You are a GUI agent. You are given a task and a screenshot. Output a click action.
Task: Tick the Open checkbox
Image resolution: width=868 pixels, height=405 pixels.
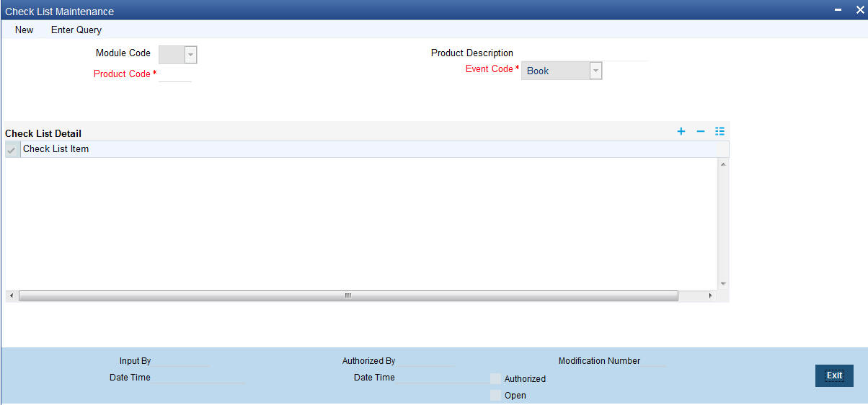point(495,395)
